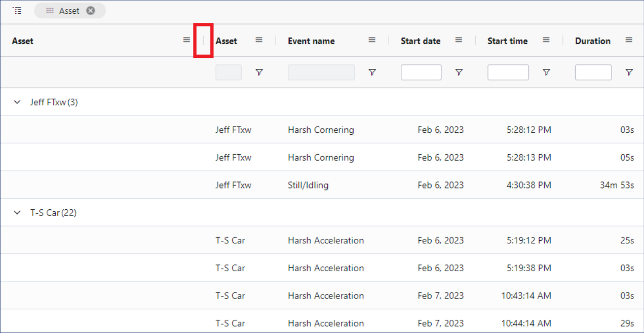The width and height of the screenshot is (644, 333).
Task: Click the row group panel icon
Action: [17, 11]
